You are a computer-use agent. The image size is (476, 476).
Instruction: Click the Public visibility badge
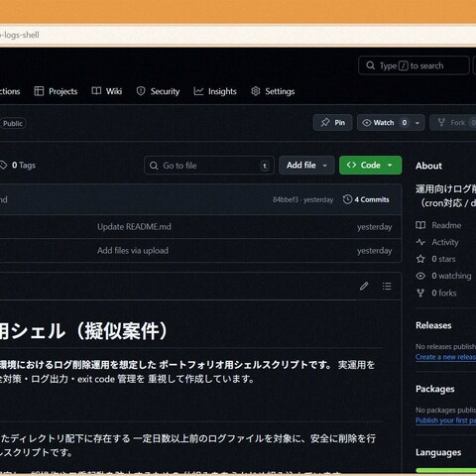tap(13, 124)
